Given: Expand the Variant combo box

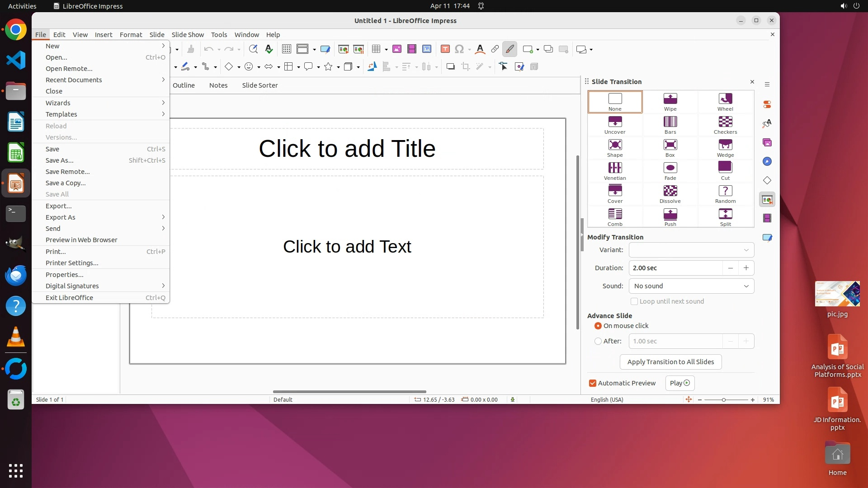Looking at the screenshot, I should [x=691, y=250].
